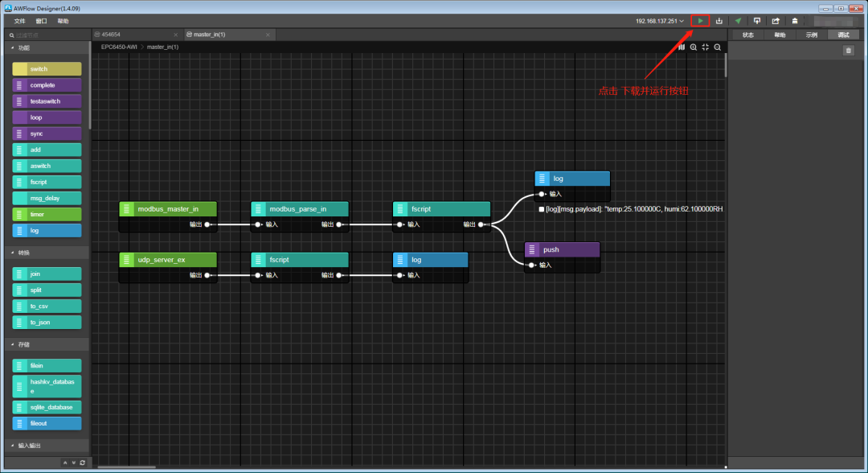The width and height of the screenshot is (868, 473).
Task: Open the 192.168.137.251 device dropdown
Action: coord(659,21)
